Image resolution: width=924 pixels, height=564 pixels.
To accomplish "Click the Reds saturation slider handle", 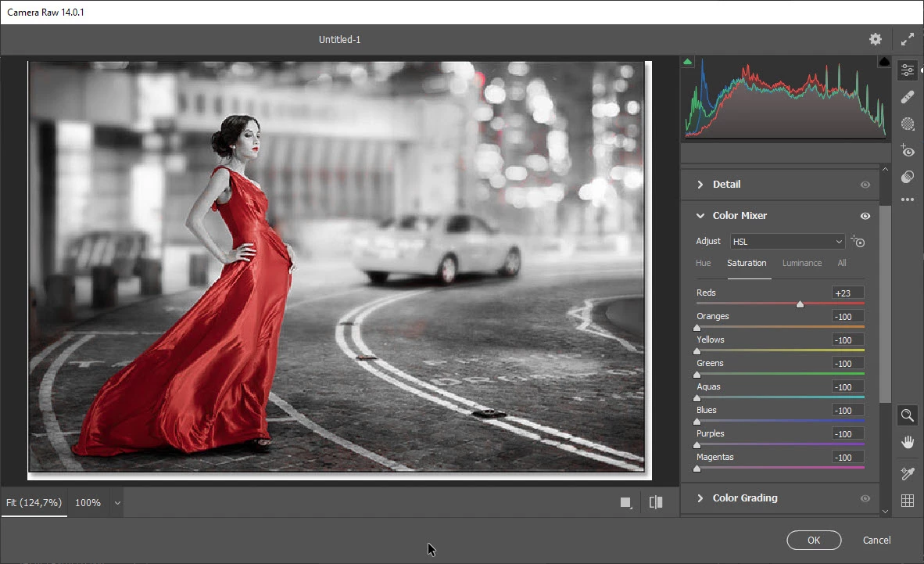I will pos(800,304).
